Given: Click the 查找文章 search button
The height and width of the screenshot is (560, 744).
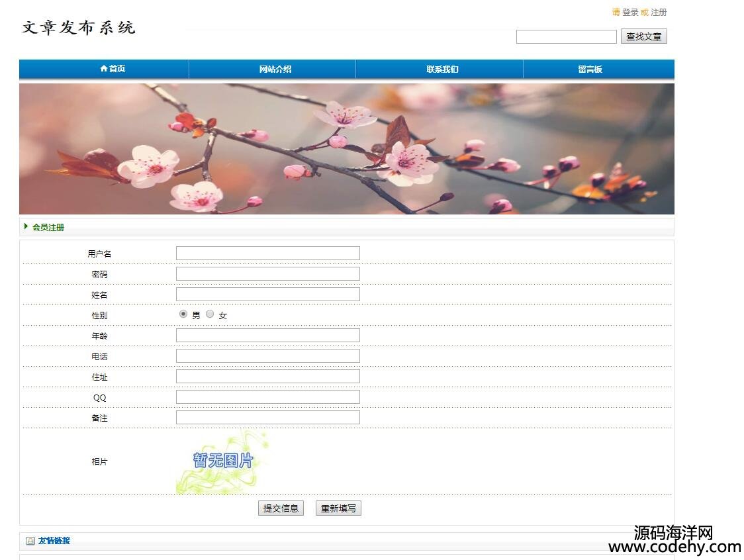Looking at the screenshot, I should coord(644,36).
